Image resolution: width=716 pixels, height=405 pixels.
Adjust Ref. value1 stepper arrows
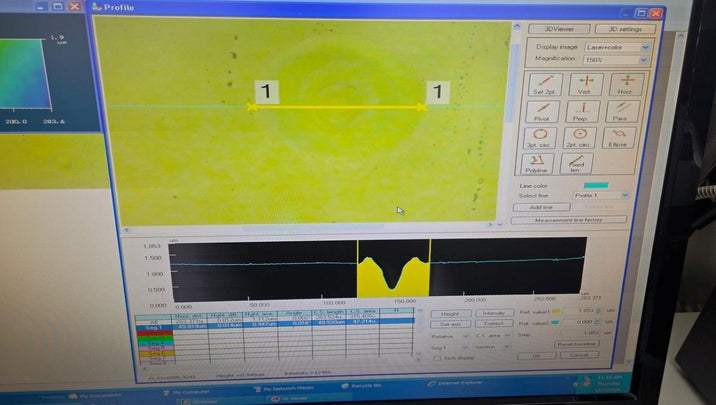coord(599,310)
